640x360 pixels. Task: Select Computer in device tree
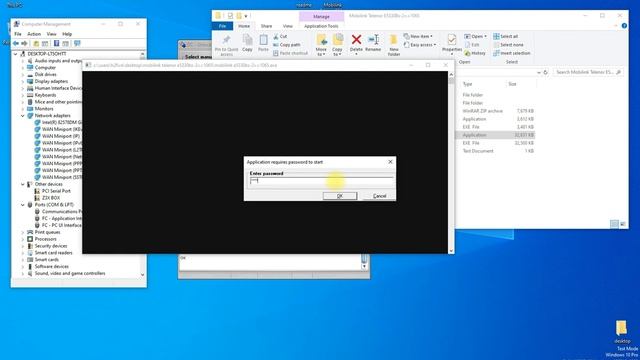45,68
